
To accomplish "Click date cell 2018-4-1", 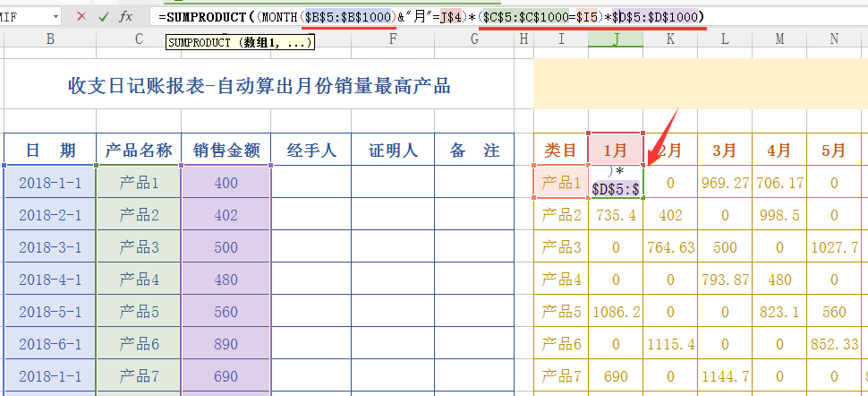I will pos(50,279).
